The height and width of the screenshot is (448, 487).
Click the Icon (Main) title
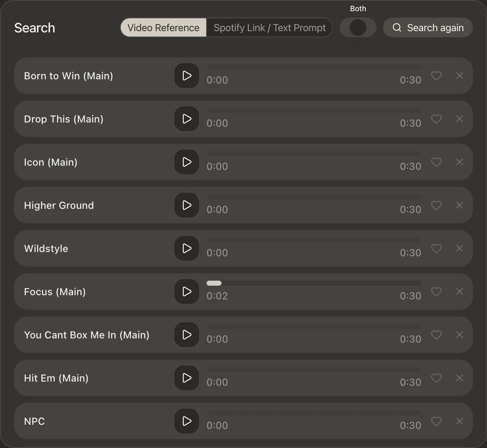(51, 162)
